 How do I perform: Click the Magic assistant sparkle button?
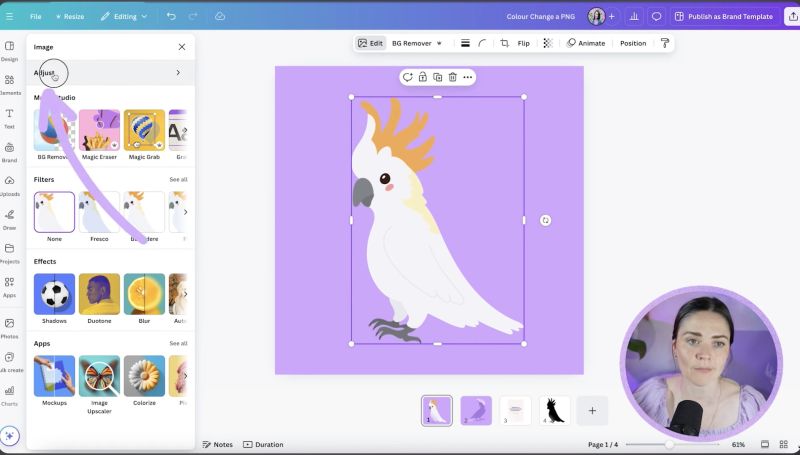coord(10,436)
